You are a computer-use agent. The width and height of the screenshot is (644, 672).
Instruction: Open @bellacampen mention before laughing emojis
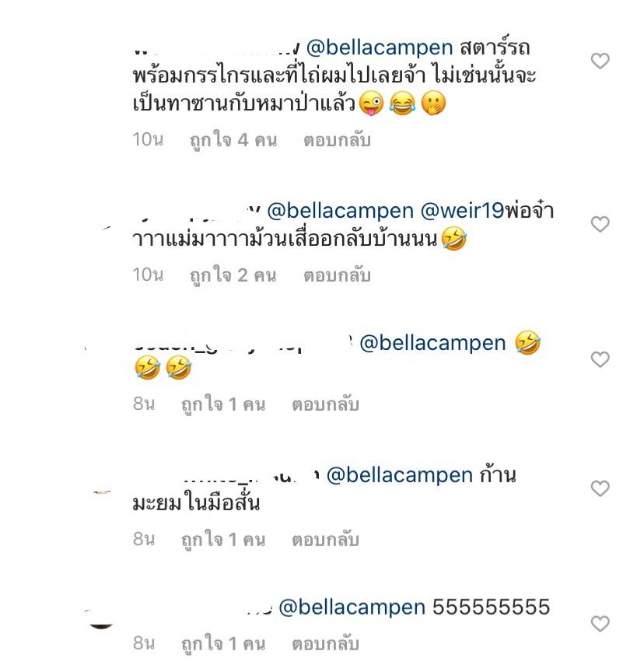(x=432, y=343)
